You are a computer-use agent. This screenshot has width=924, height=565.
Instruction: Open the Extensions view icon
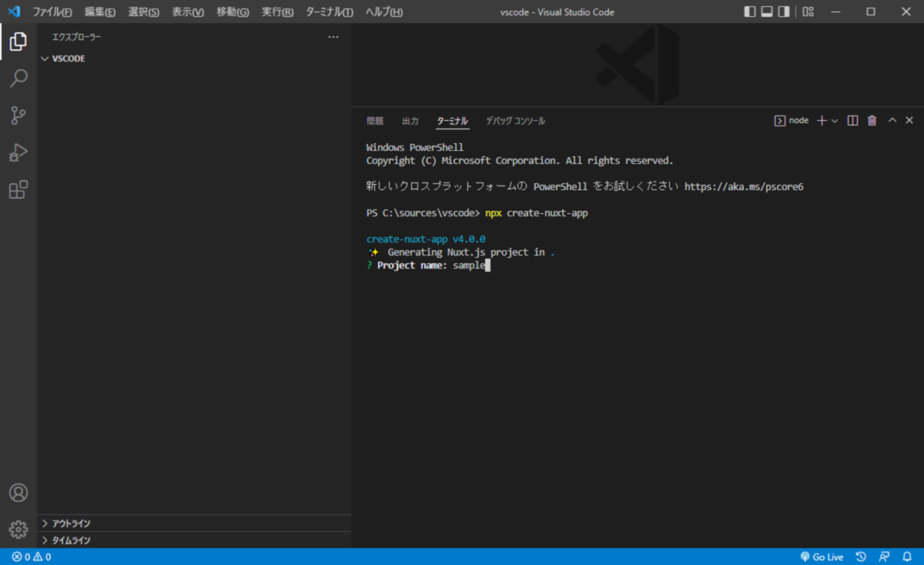tap(18, 189)
